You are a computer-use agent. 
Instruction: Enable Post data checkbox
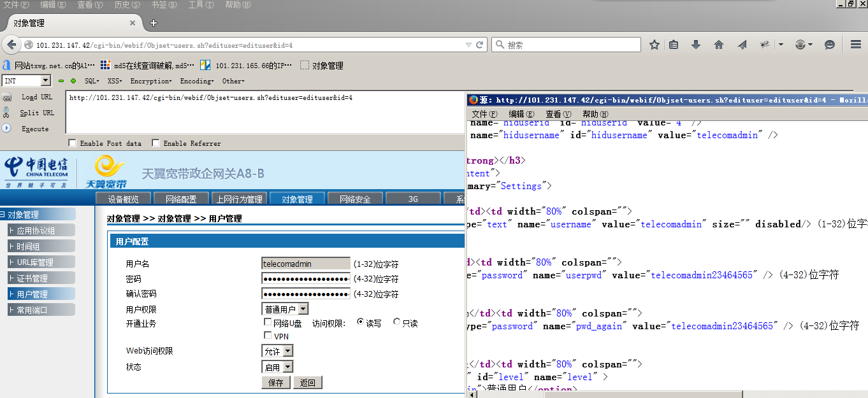[72, 143]
